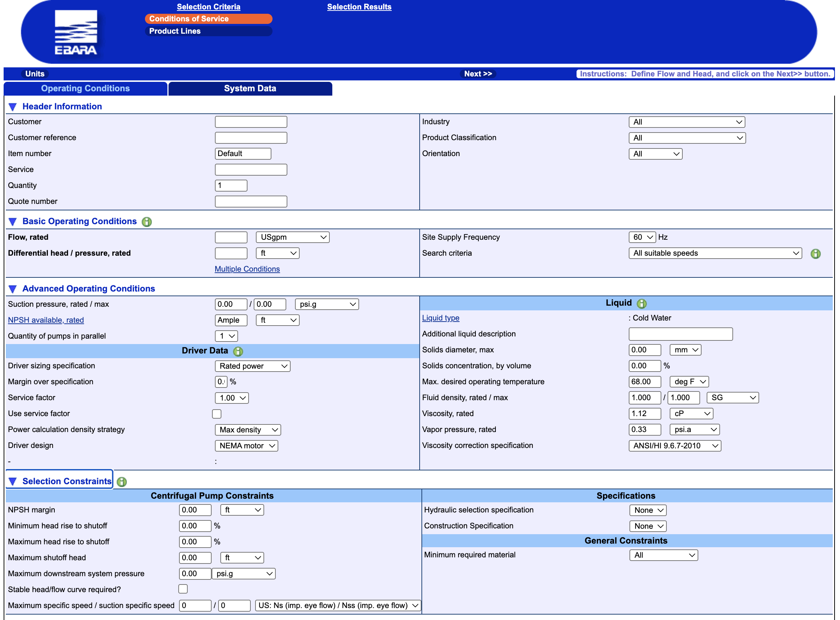Open the Driver design dropdown

point(246,446)
